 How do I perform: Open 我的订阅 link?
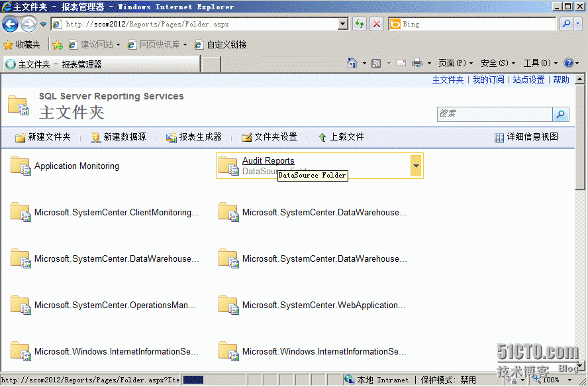(488, 80)
